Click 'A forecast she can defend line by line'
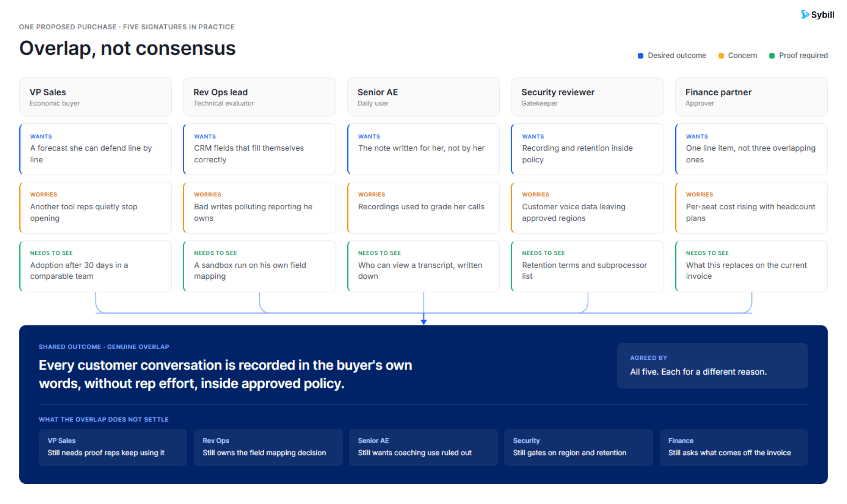The height and width of the screenshot is (504, 847). click(x=91, y=154)
